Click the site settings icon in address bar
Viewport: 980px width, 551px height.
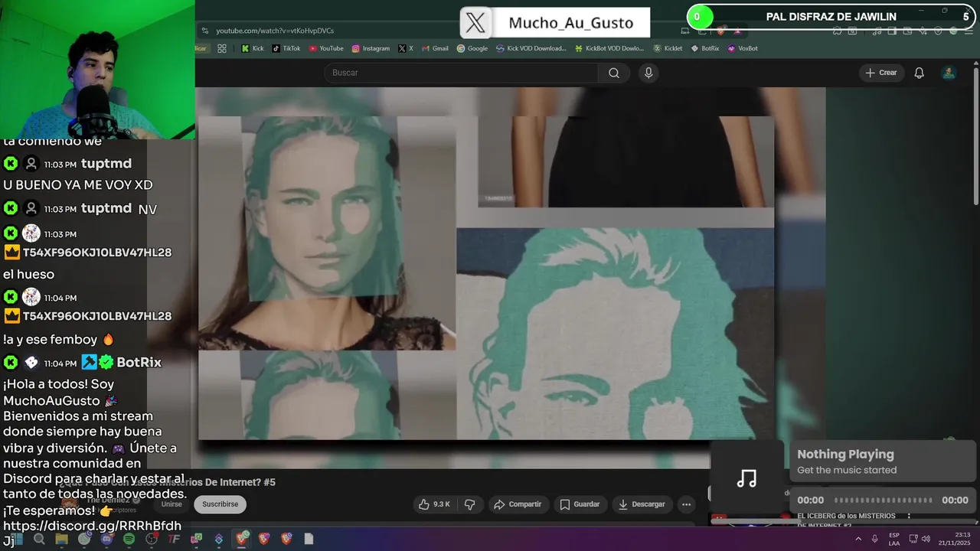[x=204, y=31]
